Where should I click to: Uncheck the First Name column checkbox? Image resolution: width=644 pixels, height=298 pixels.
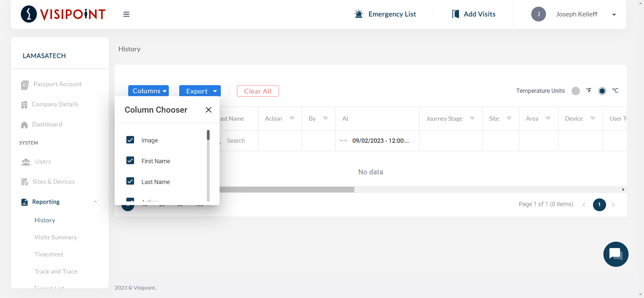coord(130,161)
